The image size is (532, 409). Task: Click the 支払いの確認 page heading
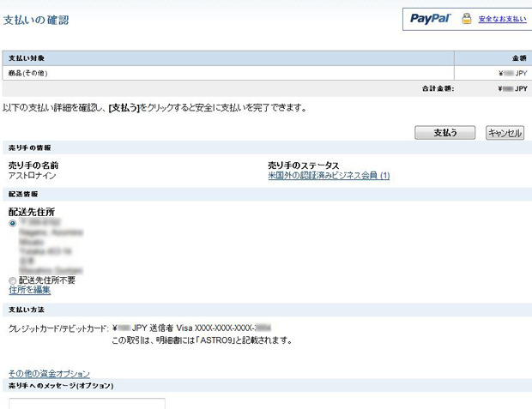click(36, 20)
